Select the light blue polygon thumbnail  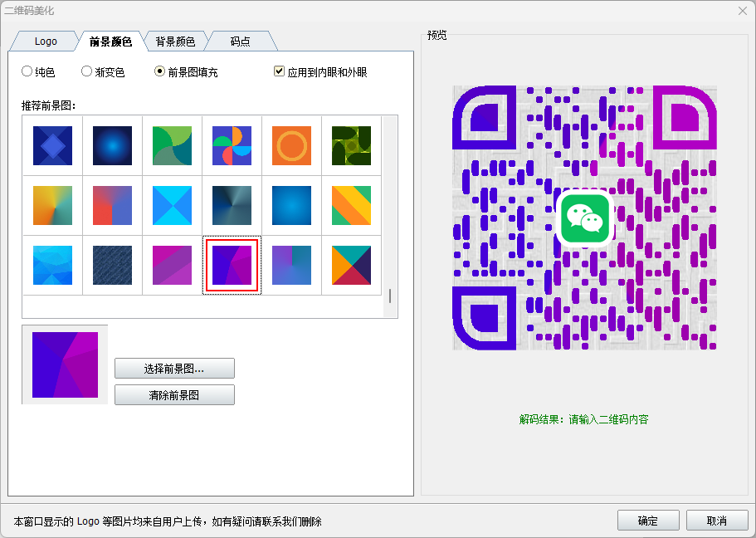[x=52, y=266]
